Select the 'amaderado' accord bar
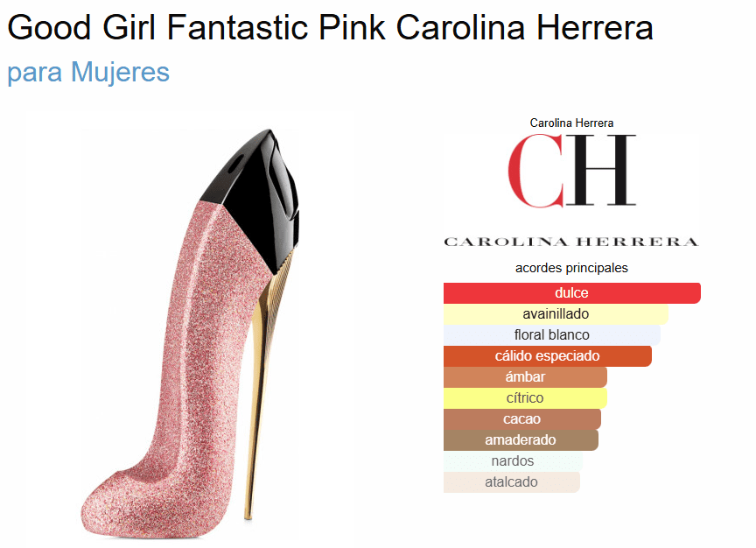Image resolution: width=756 pixels, height=548 pixels. pos(521,440)
